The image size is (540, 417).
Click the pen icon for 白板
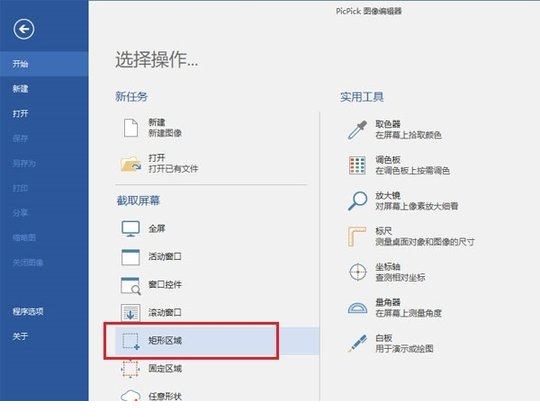pos(357,343)
